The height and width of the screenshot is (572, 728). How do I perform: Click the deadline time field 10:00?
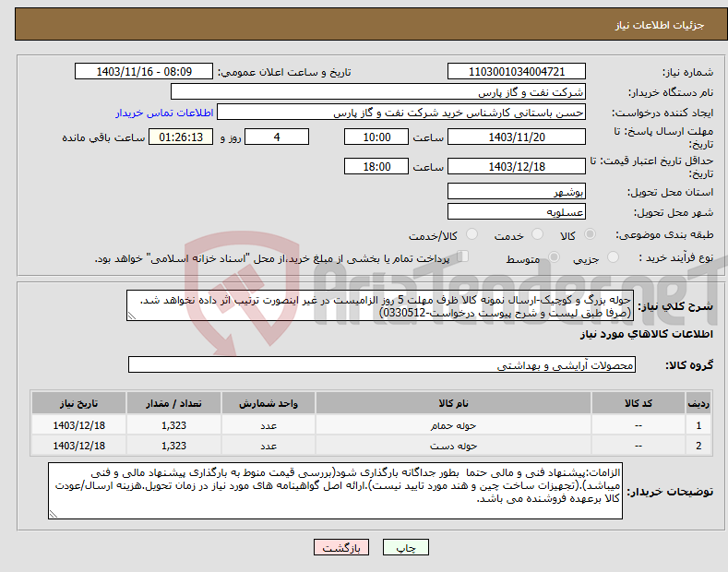376,137
